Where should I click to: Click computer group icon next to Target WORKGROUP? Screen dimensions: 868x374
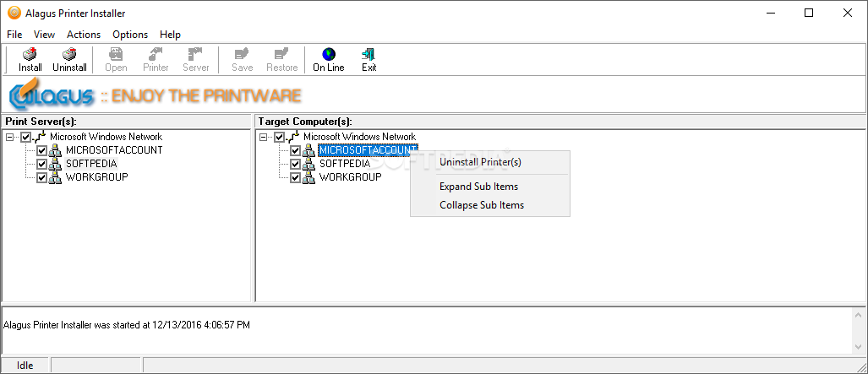click(308, 177)
